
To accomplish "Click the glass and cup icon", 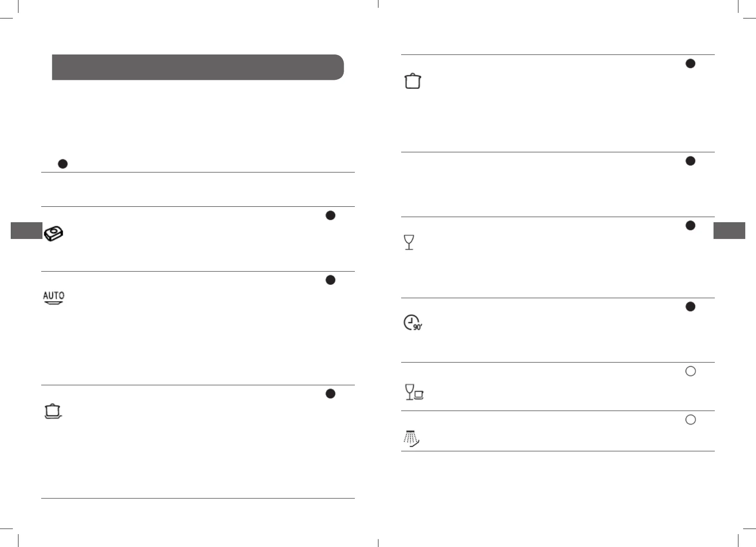I will pyautogui.click(x=414, y=392).
